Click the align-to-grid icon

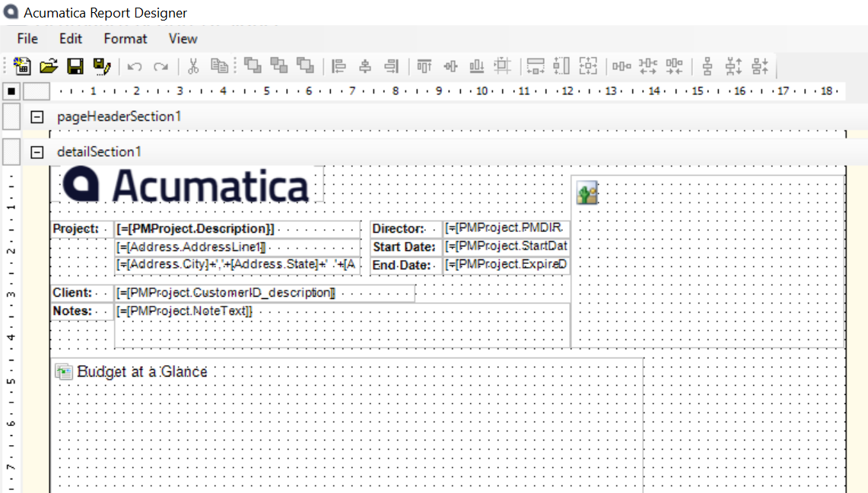coord(503,66)
